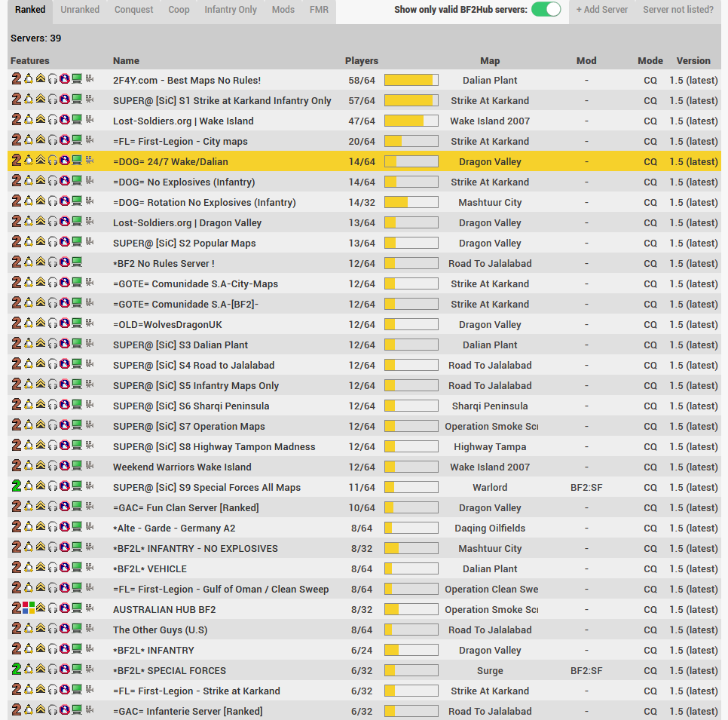Image resolution: width=728 pixels, height=720 pixels.
Task: Sort servers by Name column header
Action: 126,61
